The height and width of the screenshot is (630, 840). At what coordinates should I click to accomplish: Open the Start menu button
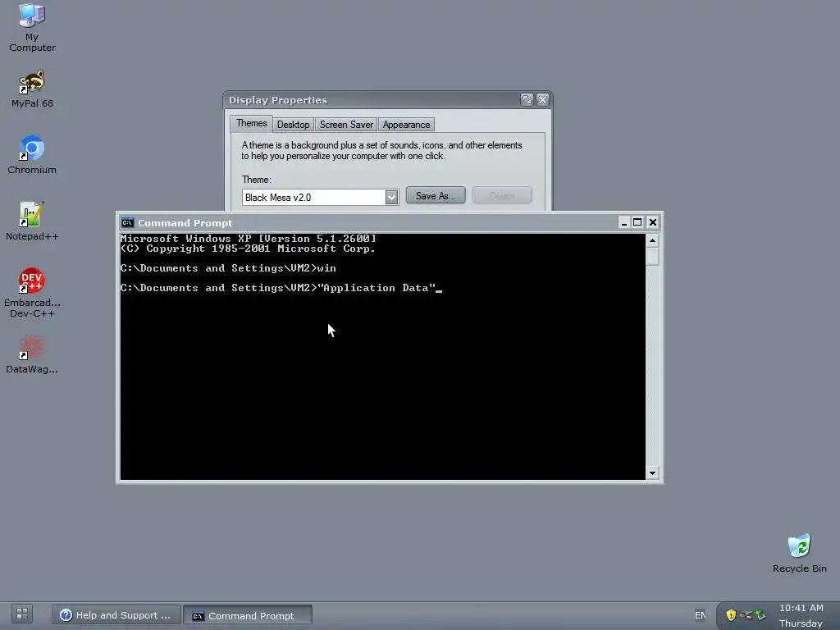22,614
